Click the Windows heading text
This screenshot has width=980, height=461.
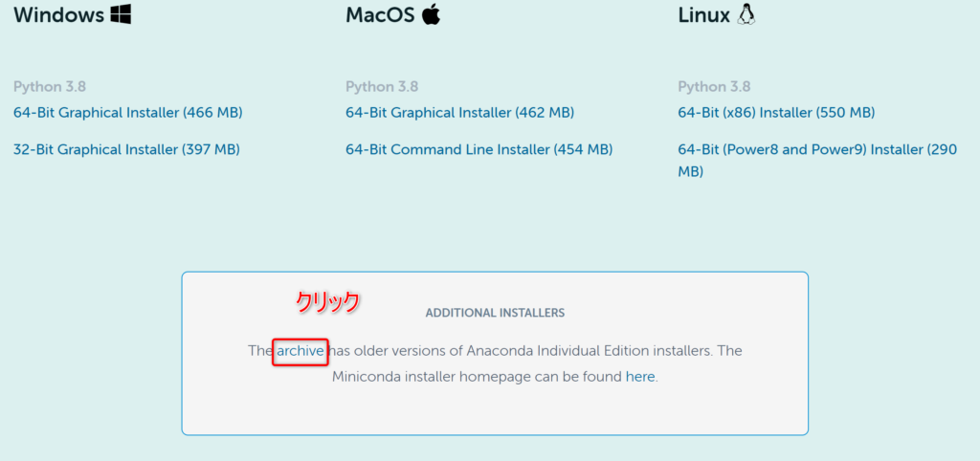[58, 14]
